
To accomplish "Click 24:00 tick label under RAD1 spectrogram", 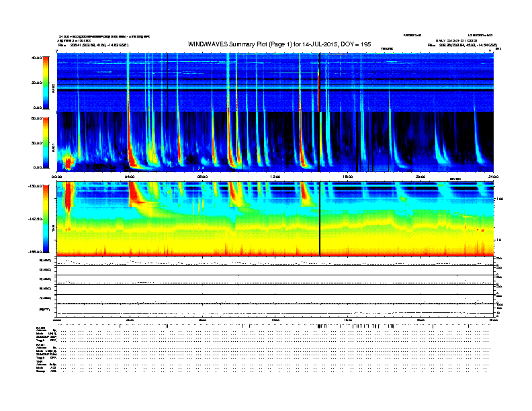I will click(x=493, y=177).
